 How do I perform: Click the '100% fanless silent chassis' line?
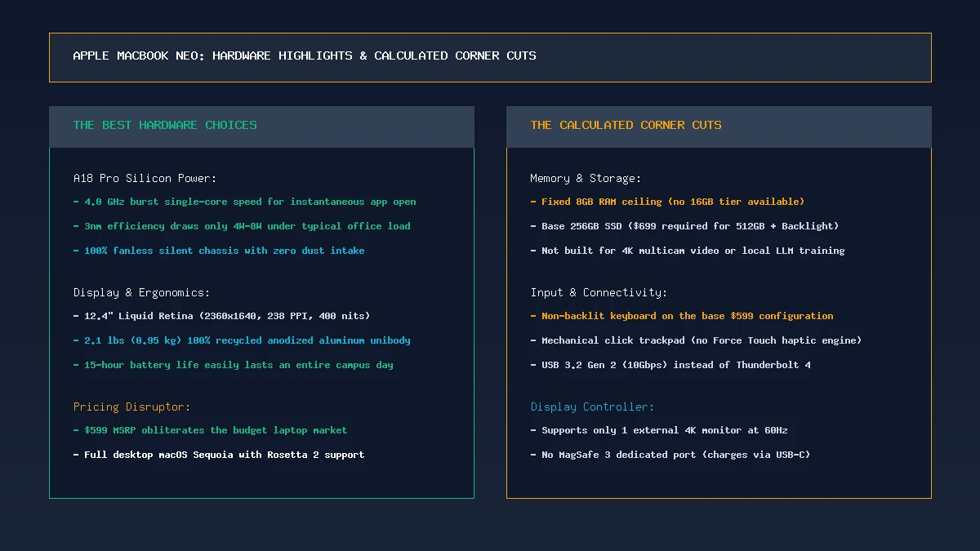[219, 251]
